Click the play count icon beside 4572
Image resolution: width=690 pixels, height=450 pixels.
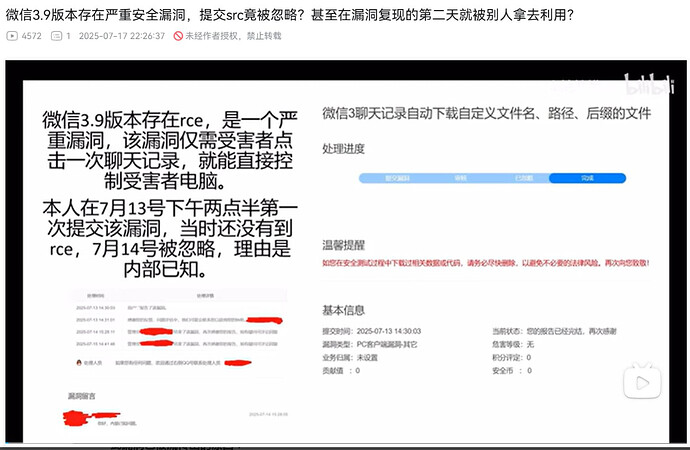coord(12,36)
